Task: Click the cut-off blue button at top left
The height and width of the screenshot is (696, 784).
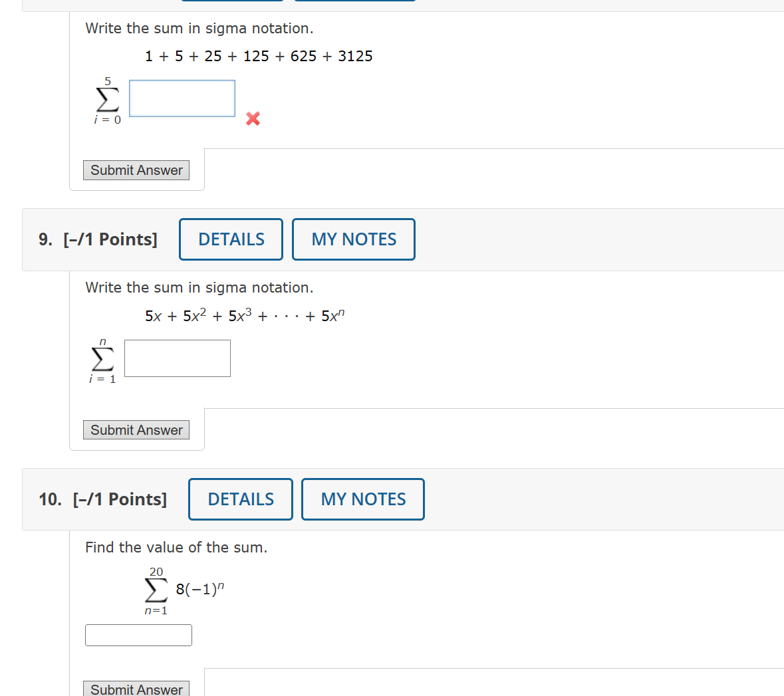Action: click(x=231, y=2)
